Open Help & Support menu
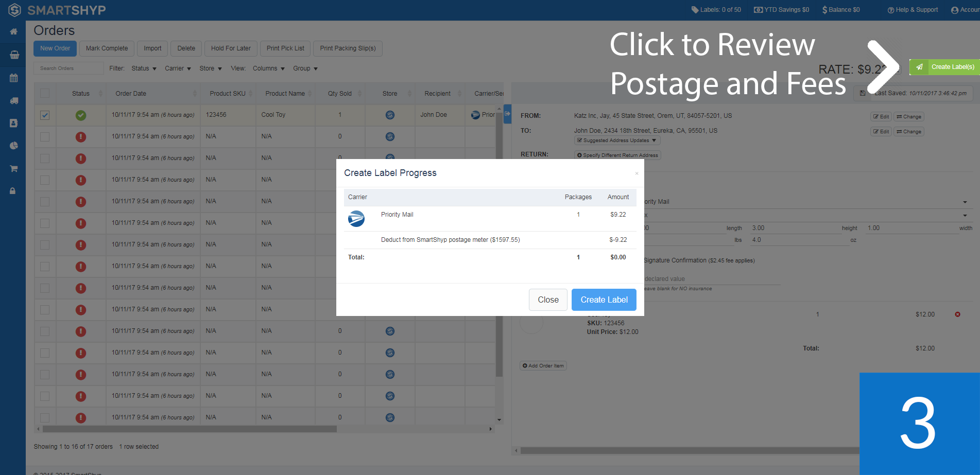 (x=913, y=10)
